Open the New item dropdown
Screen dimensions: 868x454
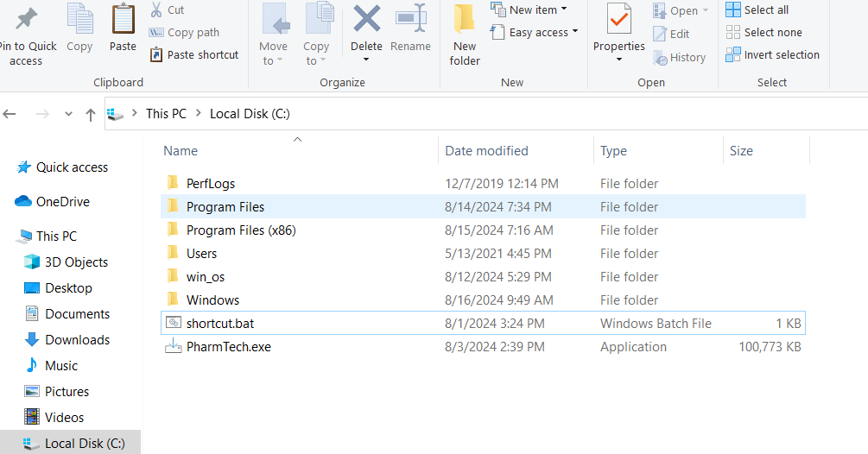(x=529, y=9)
